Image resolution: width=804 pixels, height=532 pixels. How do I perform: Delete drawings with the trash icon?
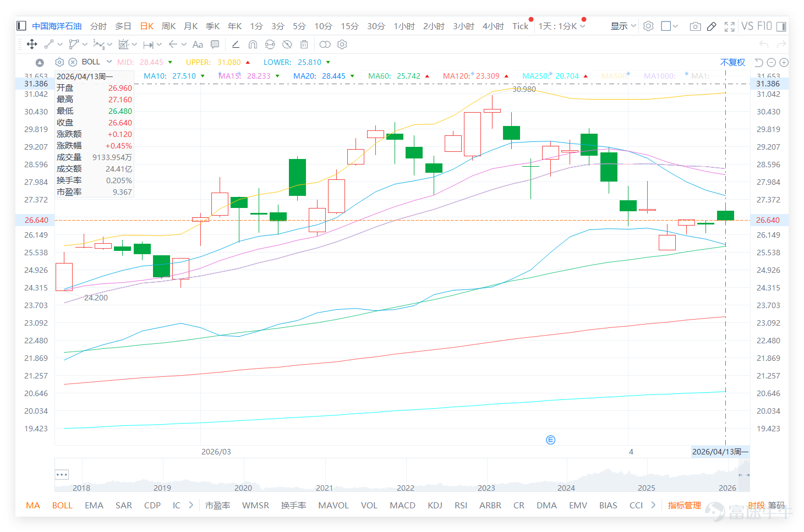pos(304,45)
